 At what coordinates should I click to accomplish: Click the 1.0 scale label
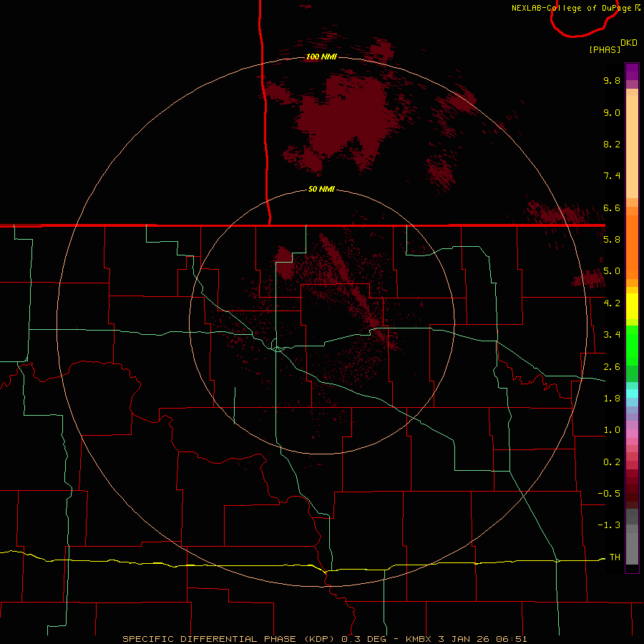click(612, 430)
